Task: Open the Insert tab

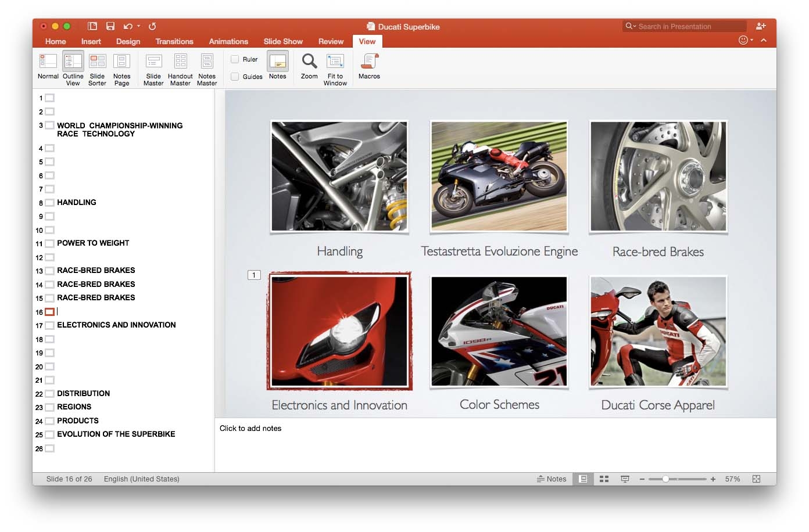Action: click(91, 41)
